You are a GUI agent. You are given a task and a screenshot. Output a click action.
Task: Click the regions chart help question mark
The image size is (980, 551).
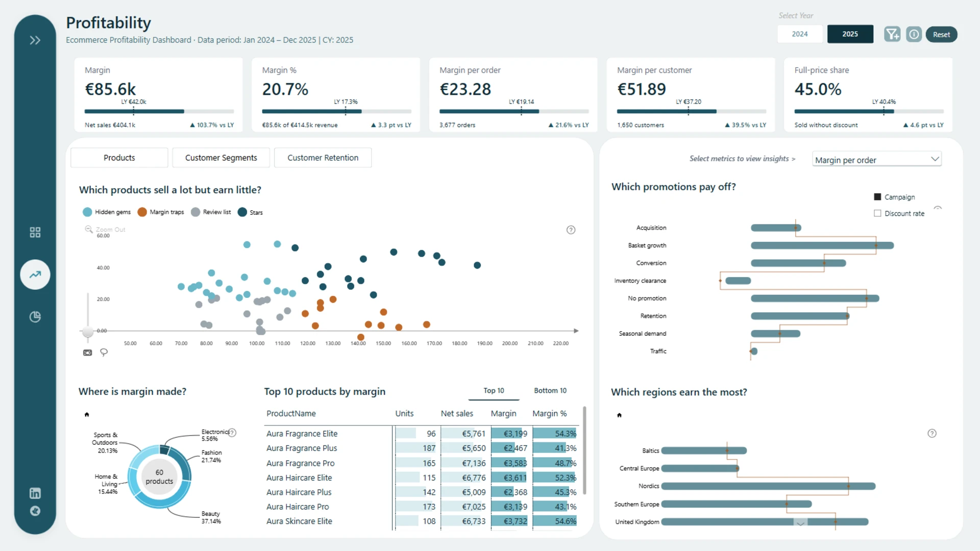[x=932, y=434]
